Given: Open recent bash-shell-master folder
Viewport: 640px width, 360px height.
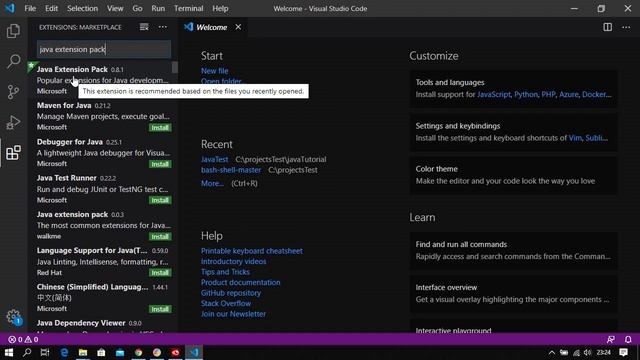Looking at the screenshot, I should (231, 170).
